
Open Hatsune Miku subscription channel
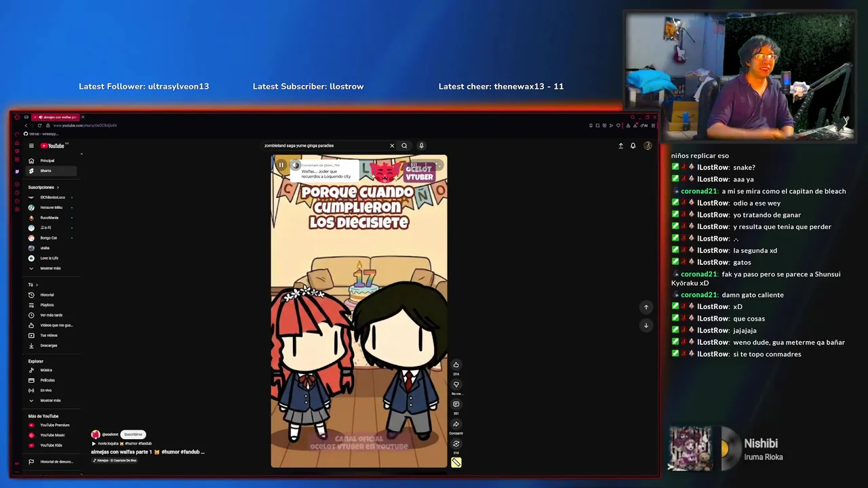click(x=51, y=207)
